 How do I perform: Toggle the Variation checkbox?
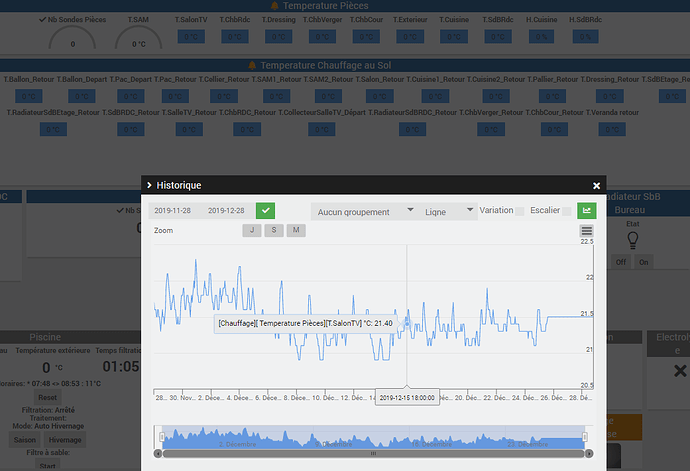[520, 211]
